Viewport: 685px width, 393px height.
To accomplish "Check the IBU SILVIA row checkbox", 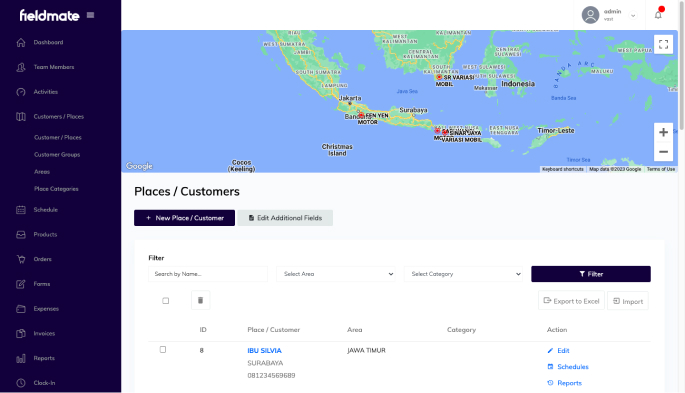I will click(x=163, y=349).
